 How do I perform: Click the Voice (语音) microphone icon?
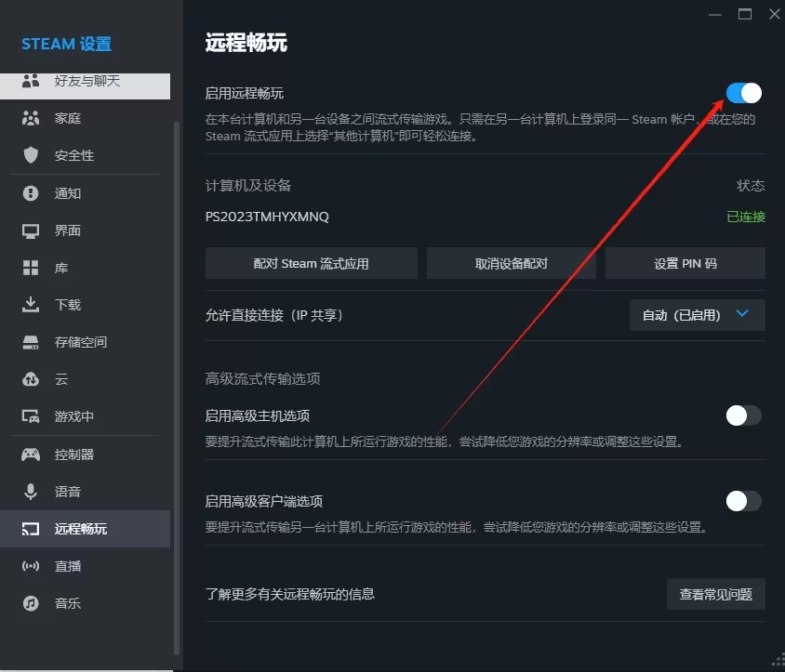click(31, 492)
